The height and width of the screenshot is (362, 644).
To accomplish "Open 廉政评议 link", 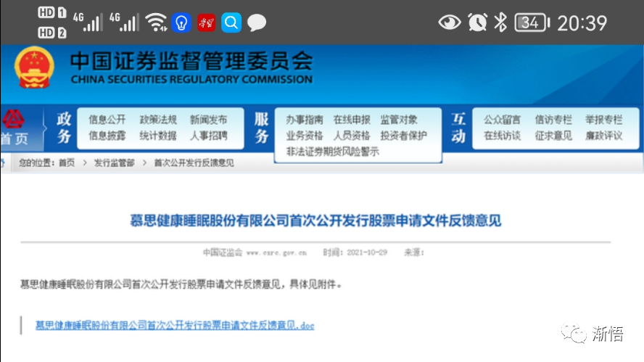I will pyautogui.click(x=603, y=136).
